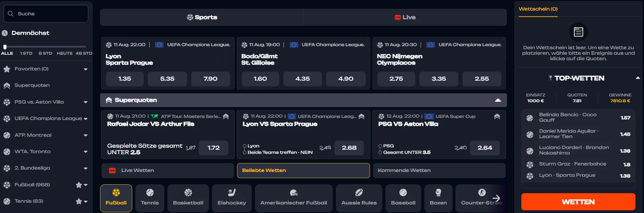Select the Basketball sport tile
The width and height of the screenshot is (644, 213).
pyautogui.click(x=188, y=198)
